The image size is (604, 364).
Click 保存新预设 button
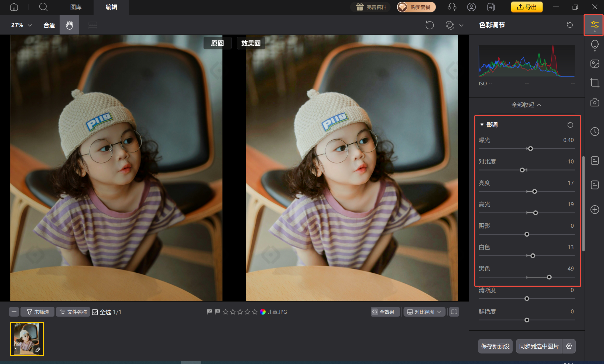point(495,346)
